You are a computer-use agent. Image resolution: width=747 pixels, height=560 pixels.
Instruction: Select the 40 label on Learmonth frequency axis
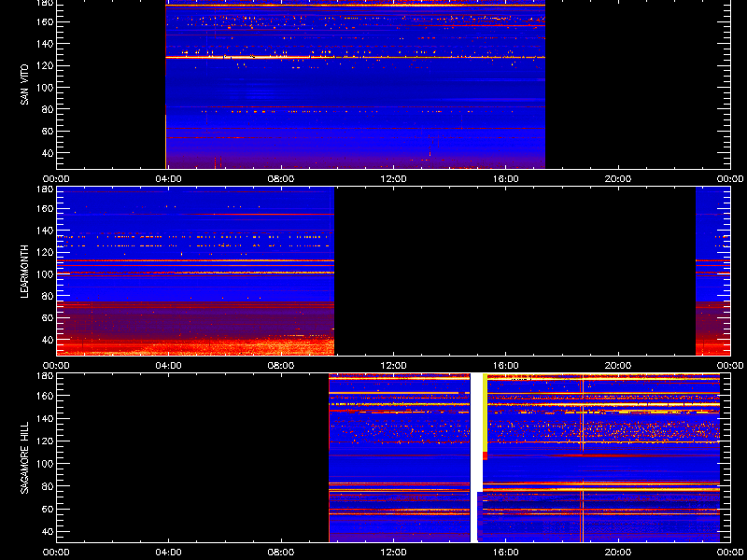point(48,340)
